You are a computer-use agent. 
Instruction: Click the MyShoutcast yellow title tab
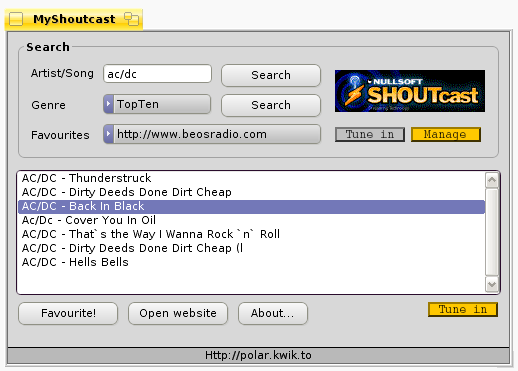tap(74, 19)
